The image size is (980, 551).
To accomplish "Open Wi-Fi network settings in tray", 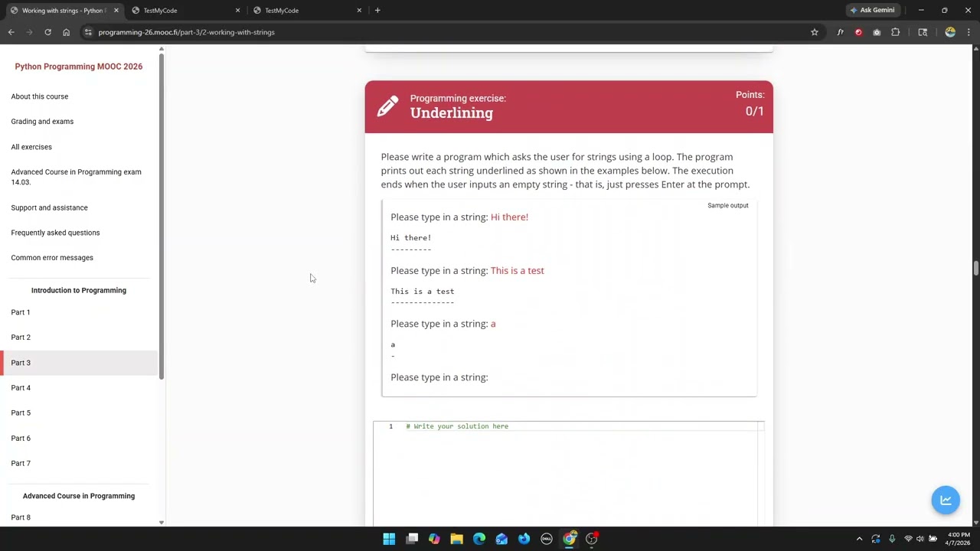I will (x=908, y=539).
